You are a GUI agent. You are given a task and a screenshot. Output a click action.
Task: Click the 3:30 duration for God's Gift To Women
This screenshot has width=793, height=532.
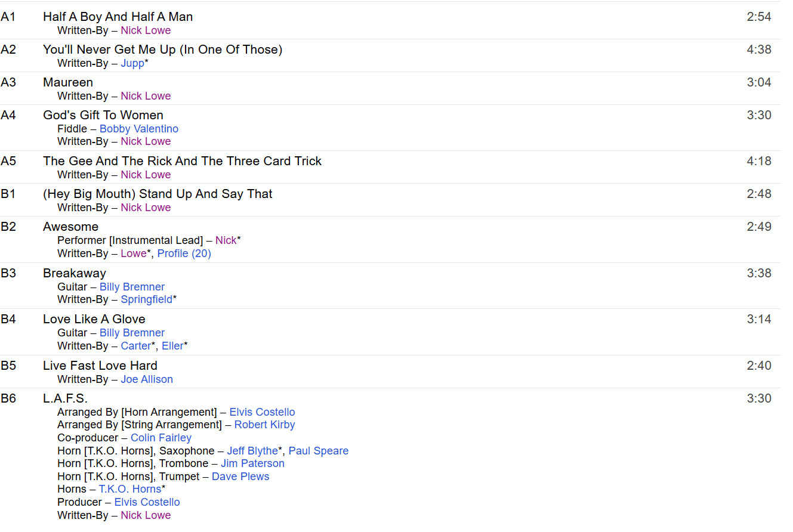[x=759, y=115]
